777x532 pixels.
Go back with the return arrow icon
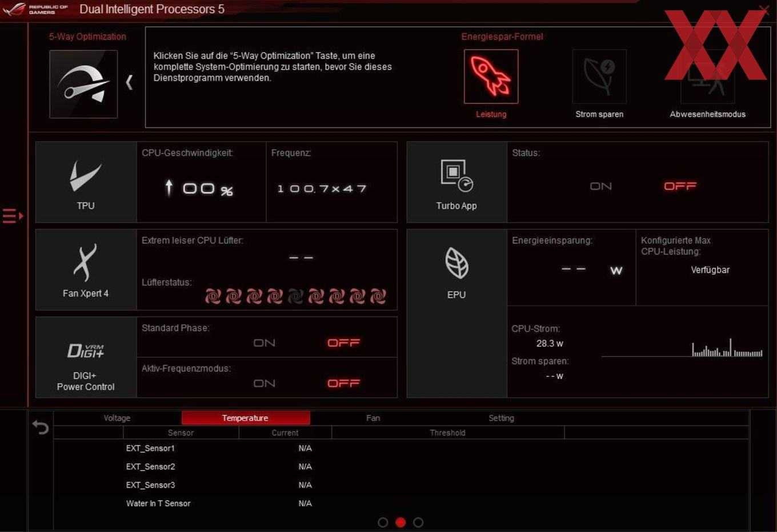40,427
